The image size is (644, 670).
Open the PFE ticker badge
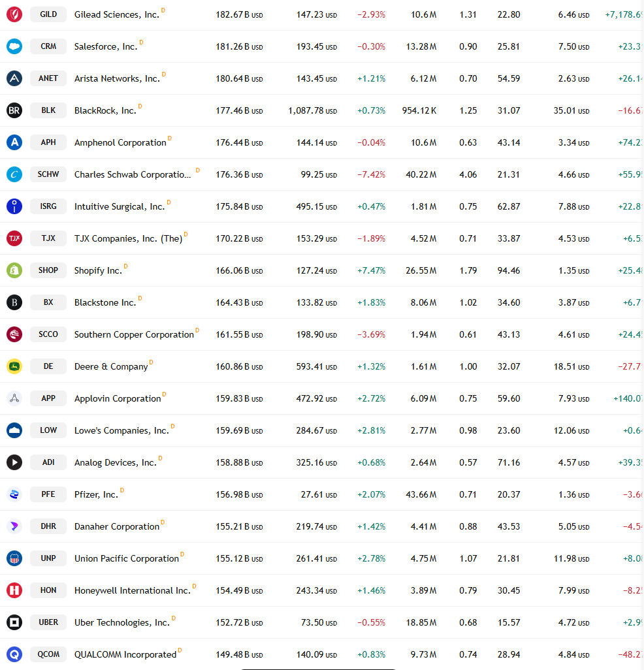[48, 494]
